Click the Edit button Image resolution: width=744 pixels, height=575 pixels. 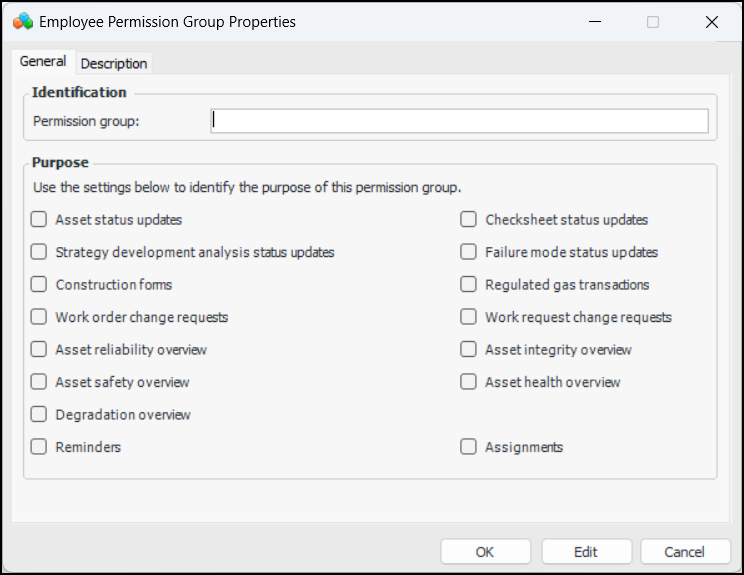tap(586, 552)
